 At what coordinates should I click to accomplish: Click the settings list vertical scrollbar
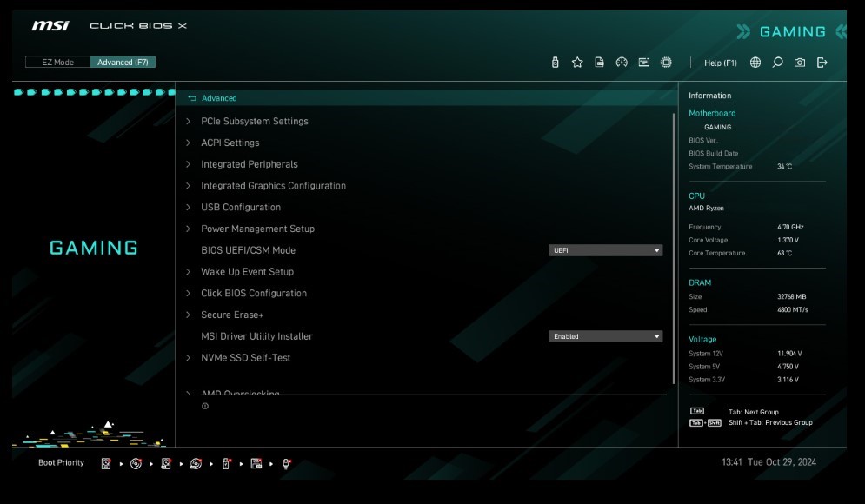click(x=674, y=249)
